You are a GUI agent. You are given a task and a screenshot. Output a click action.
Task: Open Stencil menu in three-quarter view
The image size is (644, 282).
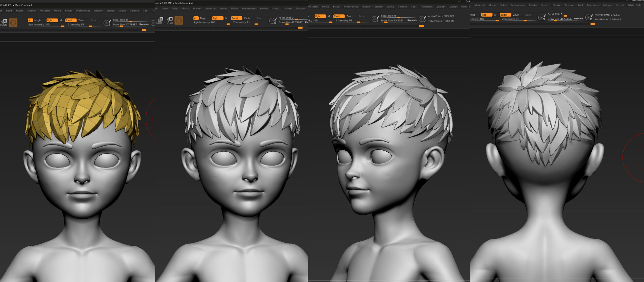(378, 7)
